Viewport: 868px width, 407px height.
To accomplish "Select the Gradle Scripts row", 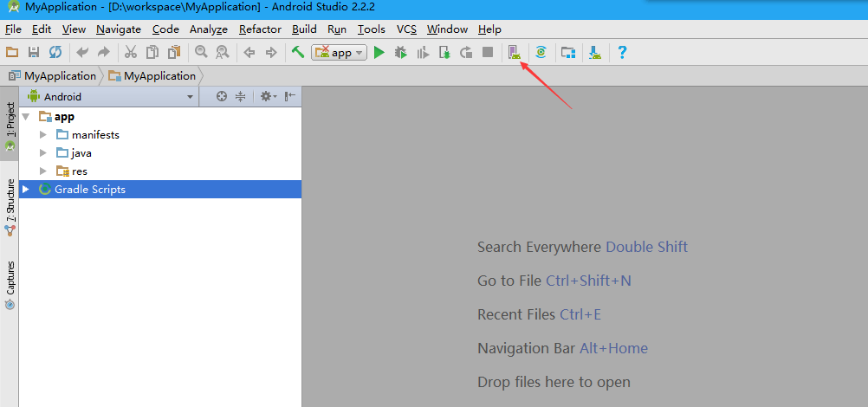I will (160, 190).
